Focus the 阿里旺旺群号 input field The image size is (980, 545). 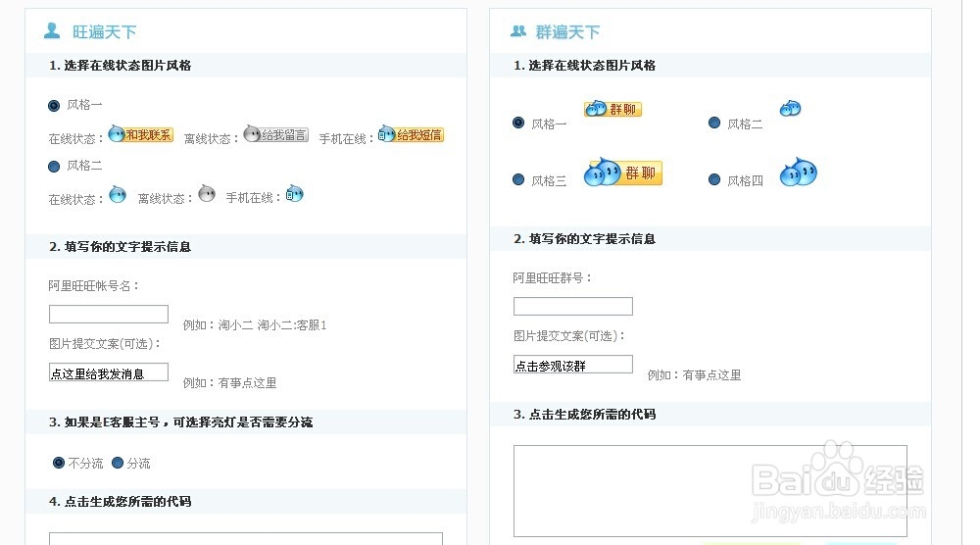pyautogui.click(x=573, y=306)
